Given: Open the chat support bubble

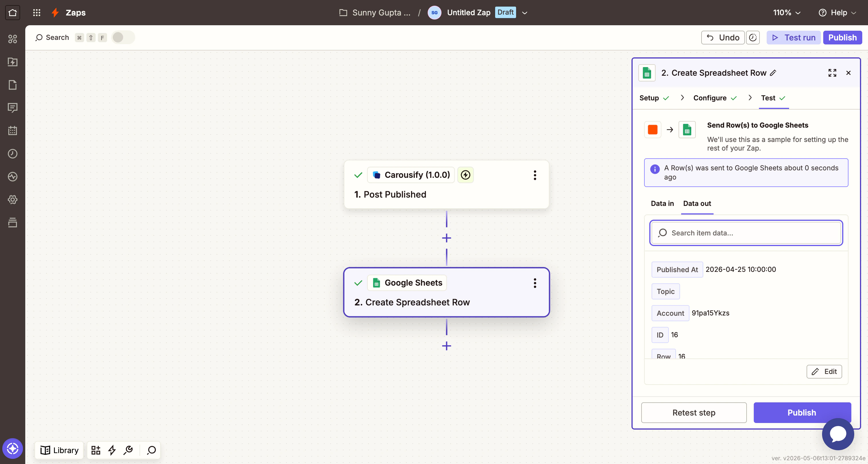Looking at the screenshot, I should pos(838,434).
